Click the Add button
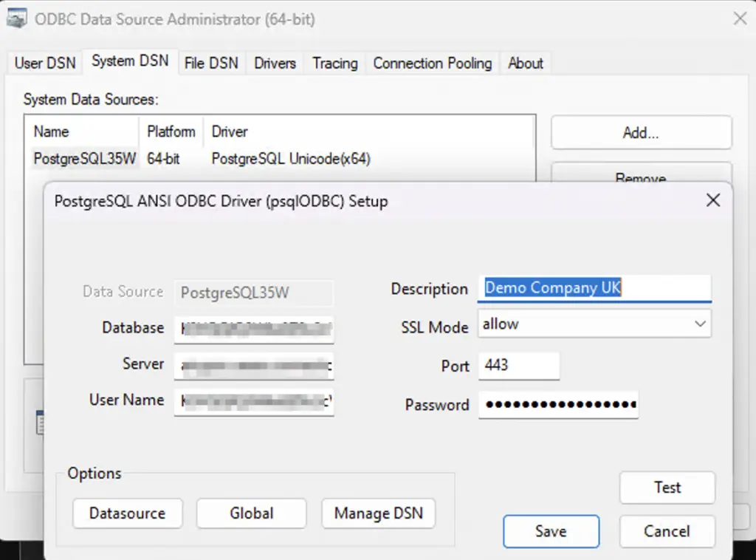This screenshot has width=756, height=560. 640,132
